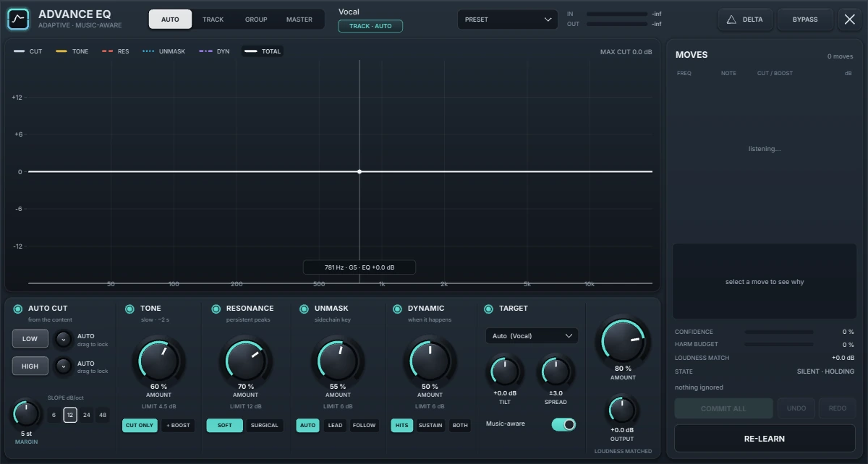This screenshot has height=464, width=868.
Task: Select the FOLLOW unmask mode
Action: click(365, 425)
